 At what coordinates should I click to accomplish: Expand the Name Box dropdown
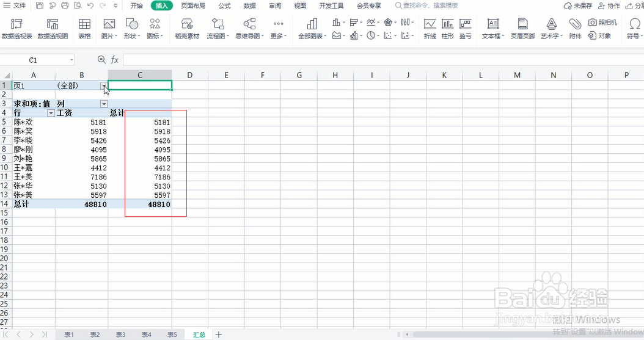pyautogui.click(x=71, y=60)
